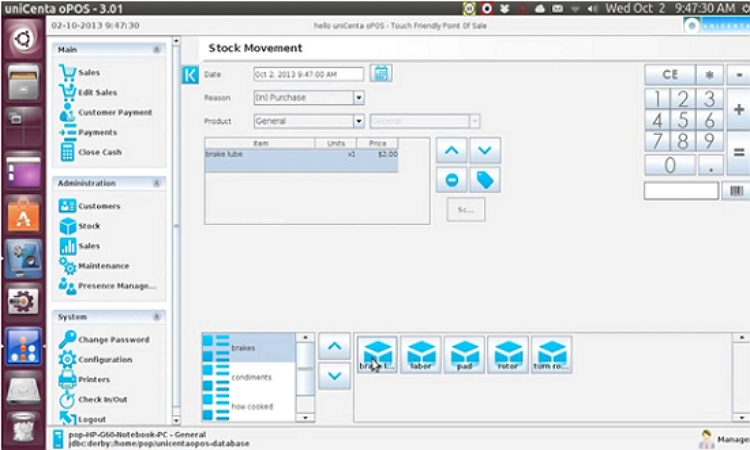The height and width of the screenshot is (450, 750).
Task: Click the equals keypad key
Action: pos(739,153)
